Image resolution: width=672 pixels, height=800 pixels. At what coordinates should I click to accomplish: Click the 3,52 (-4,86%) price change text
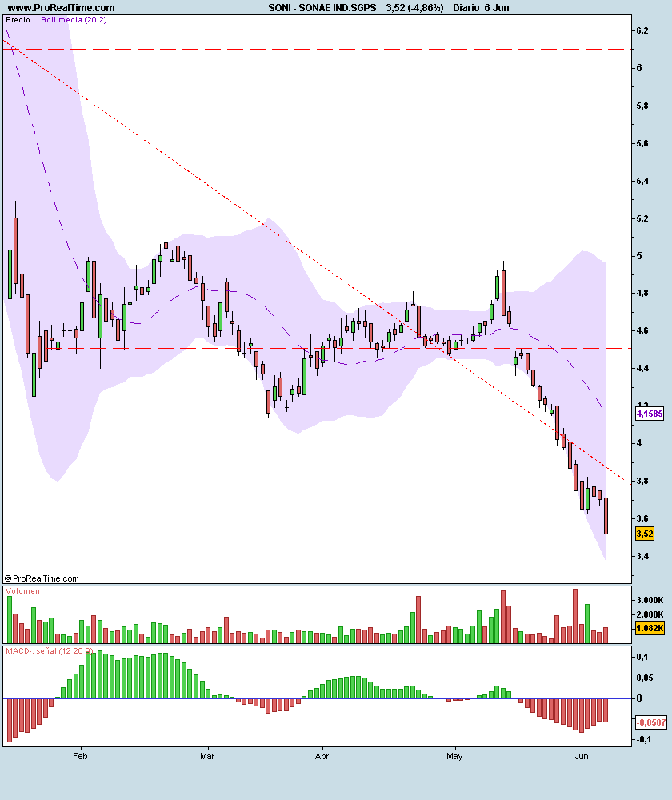click(415, 8)
